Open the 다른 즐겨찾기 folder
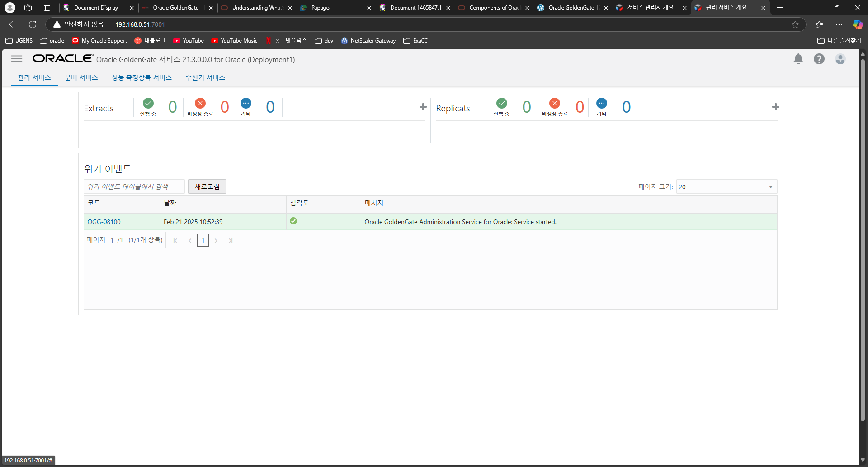This screenshot has width=868, height=467. [x=839, y=41]
